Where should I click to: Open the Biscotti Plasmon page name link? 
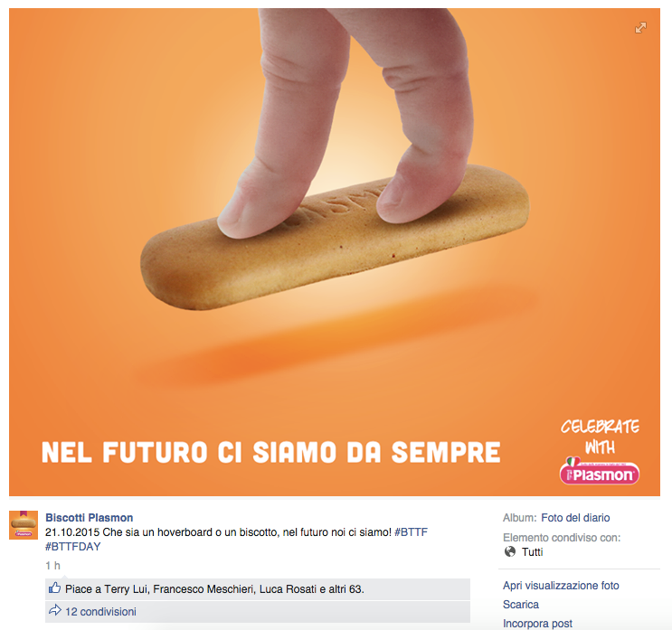[89, 518]
